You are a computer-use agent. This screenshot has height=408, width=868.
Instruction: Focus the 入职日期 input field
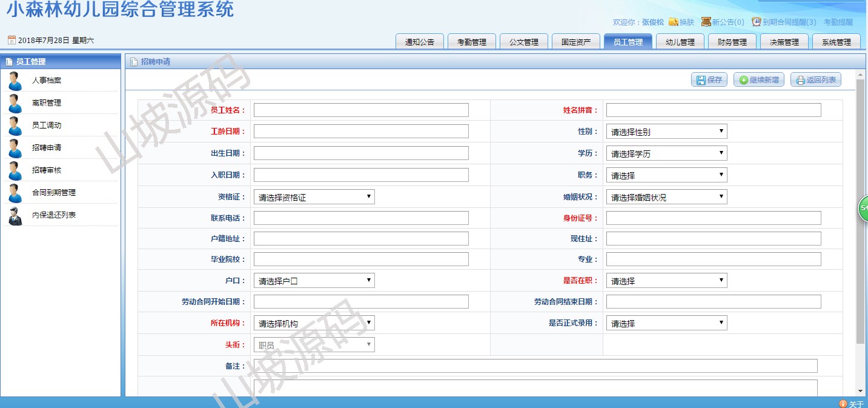pyautogui.click(x=361, y=175)
